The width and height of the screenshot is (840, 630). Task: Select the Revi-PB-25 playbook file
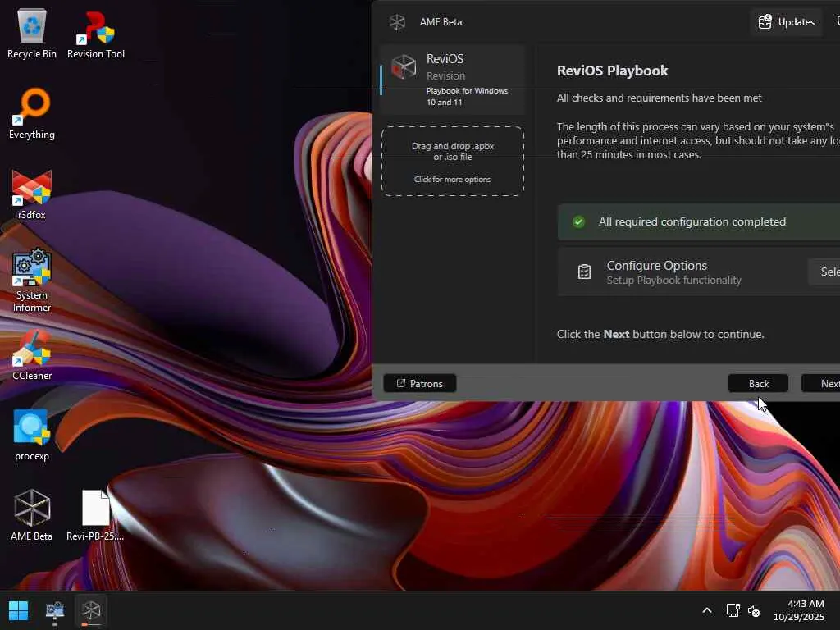[95, 515]
